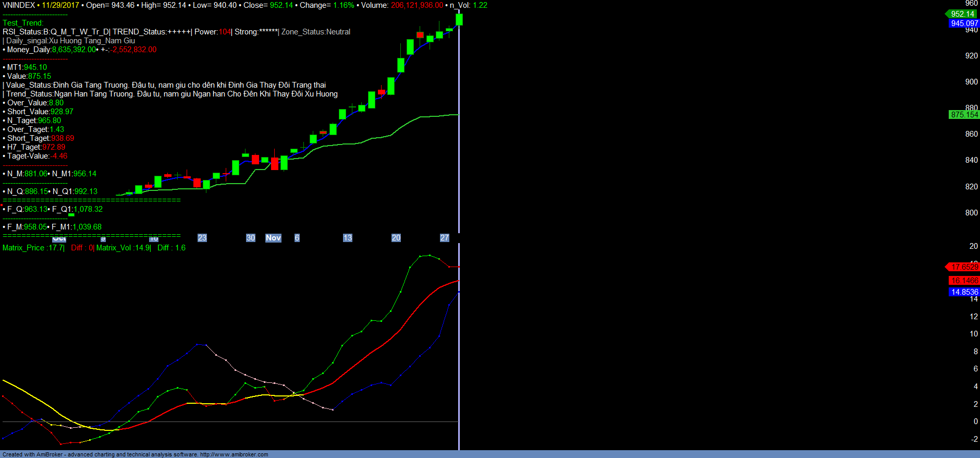Click the Matrix_Vol 14.9 label
Screen dimensions: 980x458
pyautogui.click(x=123, y=248)
